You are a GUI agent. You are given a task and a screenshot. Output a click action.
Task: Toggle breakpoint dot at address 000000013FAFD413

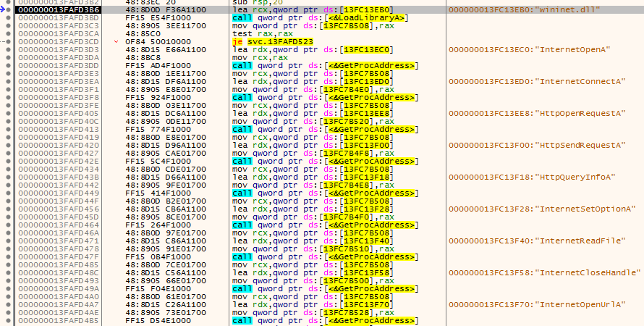[8, 129]
